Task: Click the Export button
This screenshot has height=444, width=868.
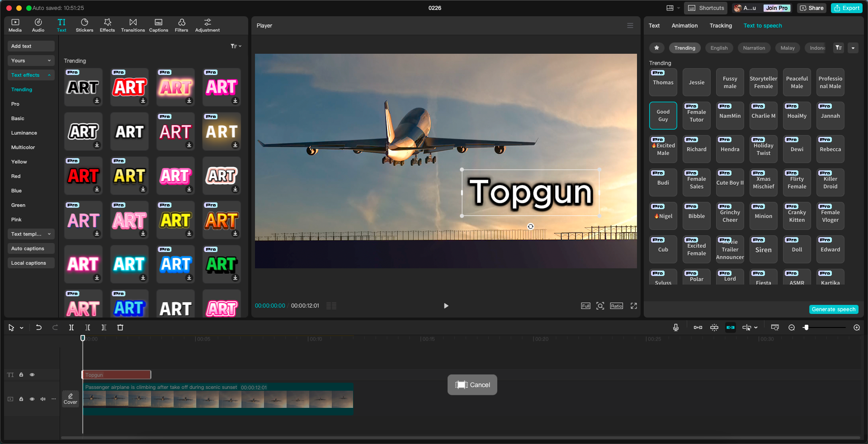Action: point(846,8)
